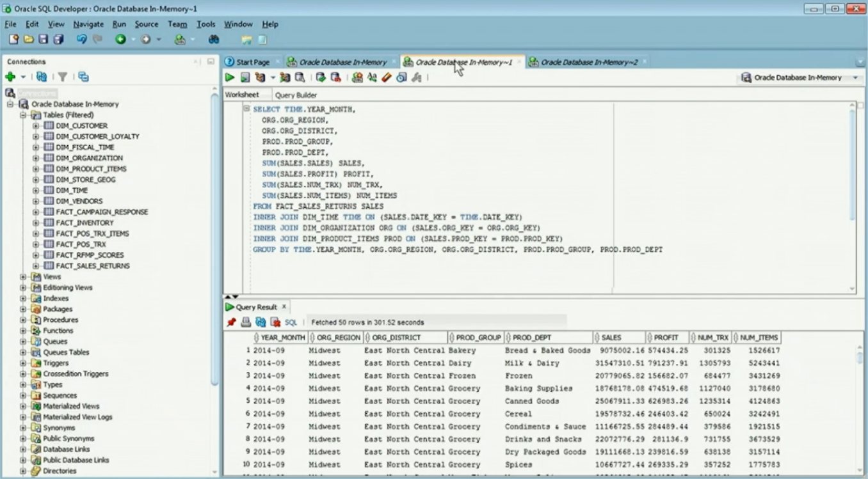Image resolution: width=868 pixels, height=479 pixels.
Task: Click the Clear eraser icon
Action: tap(387, 77)
